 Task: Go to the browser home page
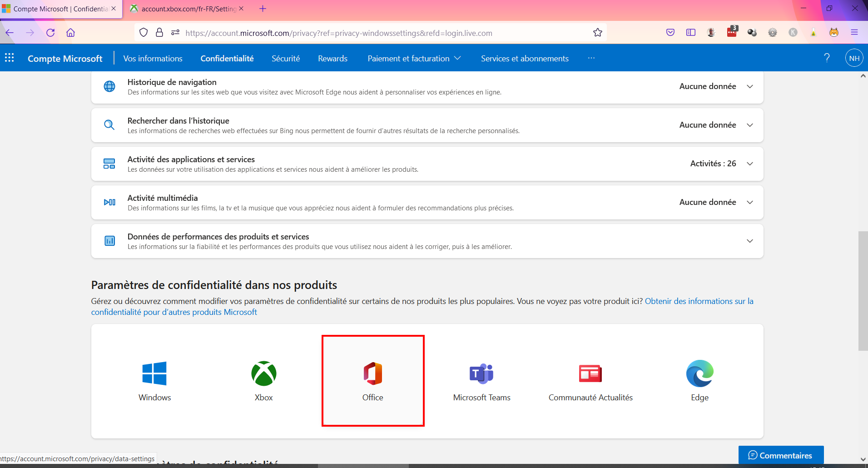point(70,33)
